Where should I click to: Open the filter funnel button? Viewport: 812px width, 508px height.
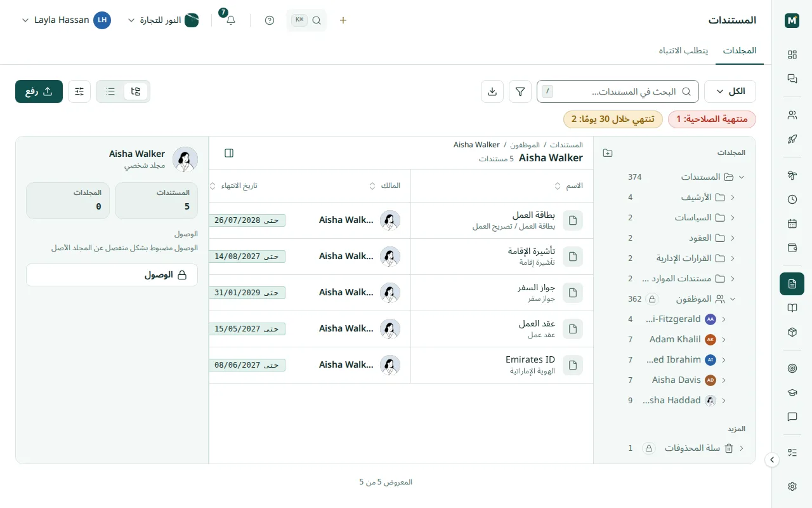pos(520,91)
